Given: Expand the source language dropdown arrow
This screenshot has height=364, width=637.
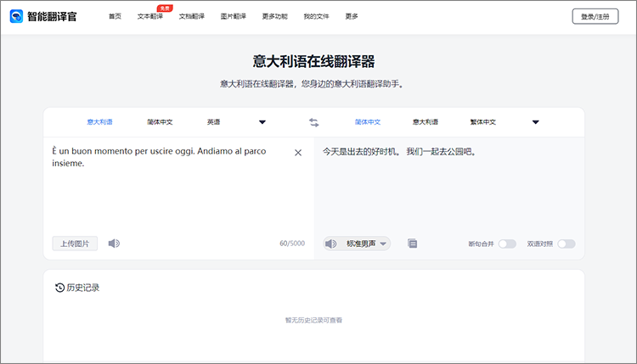Looking at the screenshot, I should [x=262, y=122].
